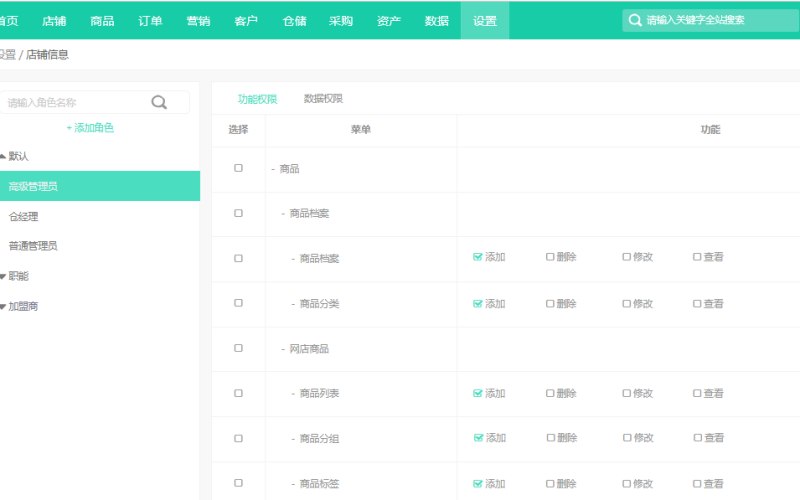The height and width of the screenshot is (500, 800).
Task: Tick the select checkbox for top-level 商品 row
Action: 238,168
